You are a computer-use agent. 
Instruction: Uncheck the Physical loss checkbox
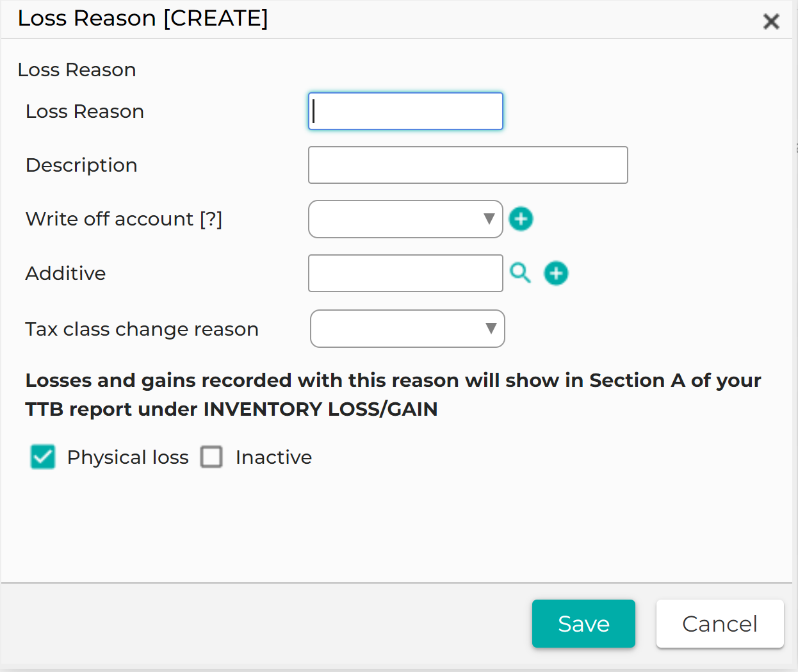[x=43, y=457]
